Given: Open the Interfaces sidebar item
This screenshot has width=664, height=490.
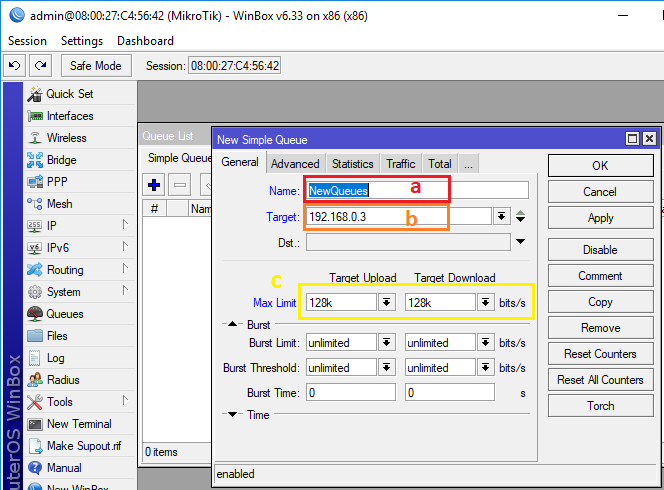Looking at the screenshot, I should pos(80,116).
